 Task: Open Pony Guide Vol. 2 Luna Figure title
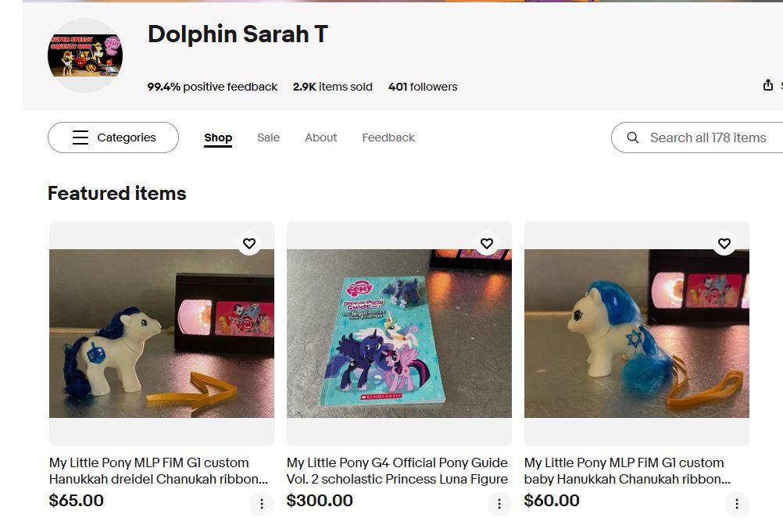(x=397, y=470)
